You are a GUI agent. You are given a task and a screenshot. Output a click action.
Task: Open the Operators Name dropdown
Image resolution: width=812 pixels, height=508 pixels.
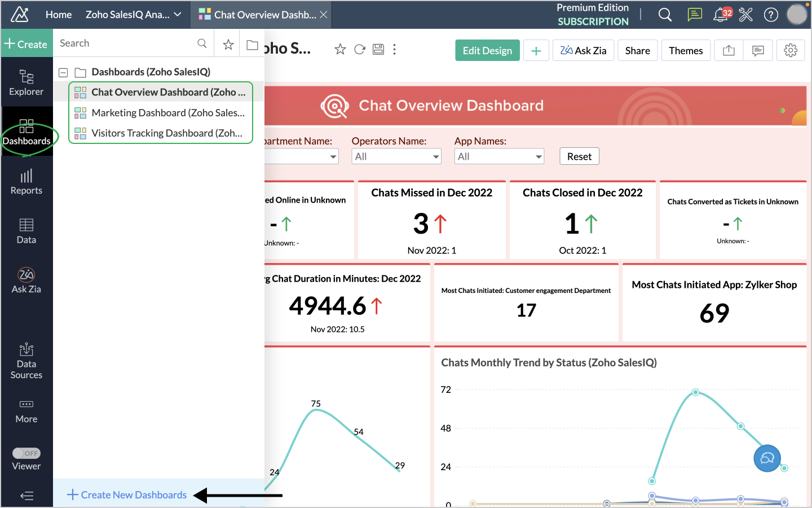coord(396,156)
